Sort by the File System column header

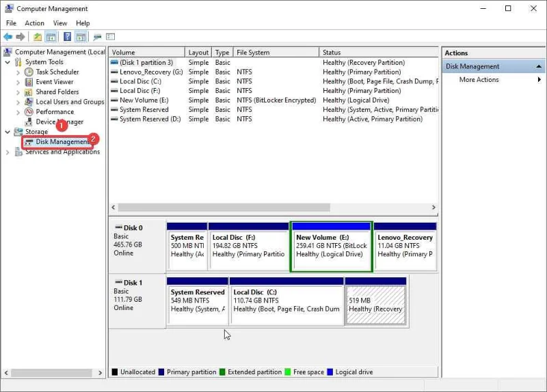click(276, 53)
